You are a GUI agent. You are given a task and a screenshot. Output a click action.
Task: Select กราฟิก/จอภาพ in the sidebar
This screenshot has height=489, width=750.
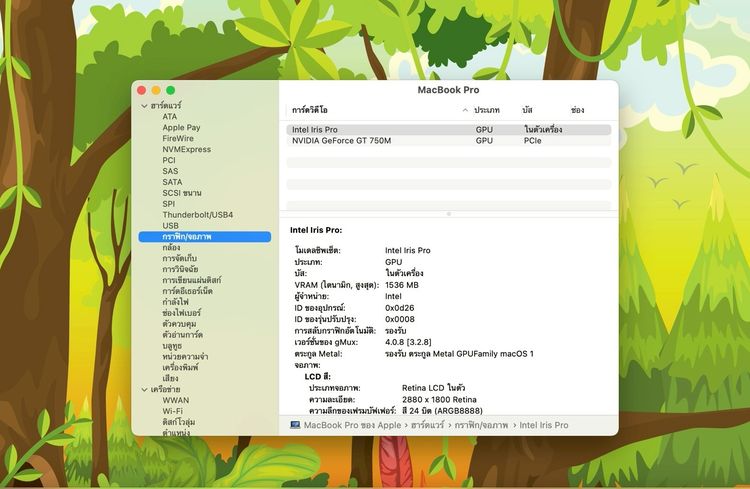point(205,236)
